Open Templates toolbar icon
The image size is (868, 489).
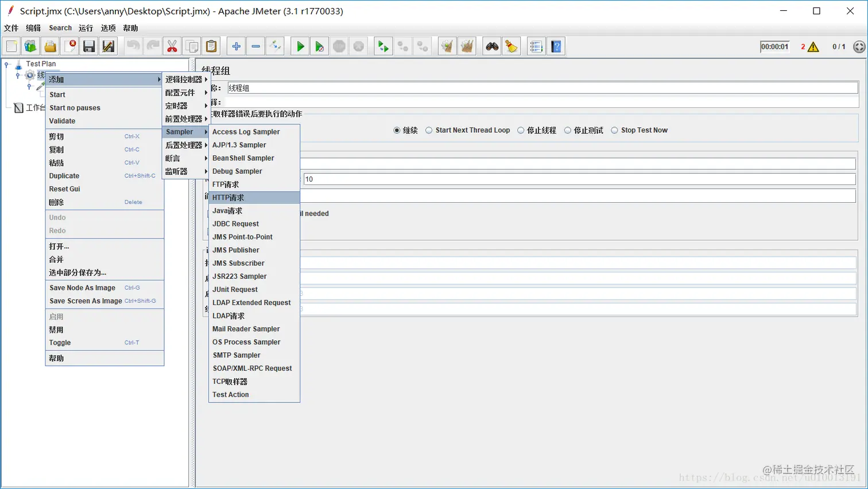31,47
